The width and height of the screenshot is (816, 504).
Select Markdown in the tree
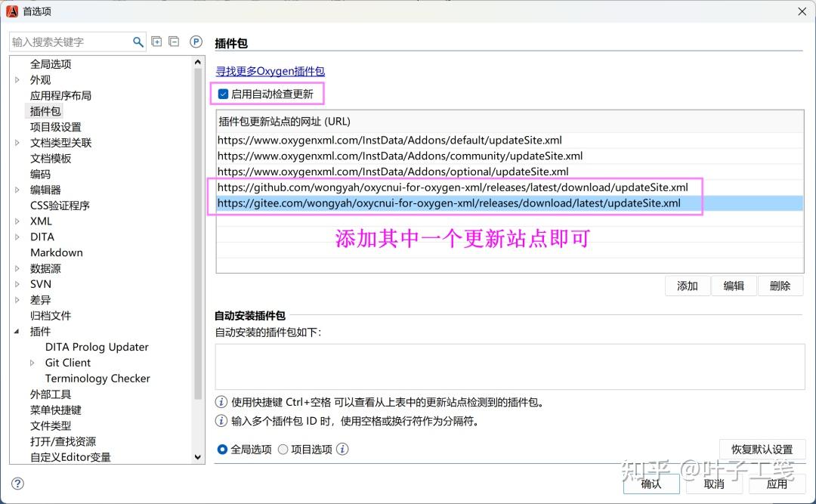tap(56, 252)
